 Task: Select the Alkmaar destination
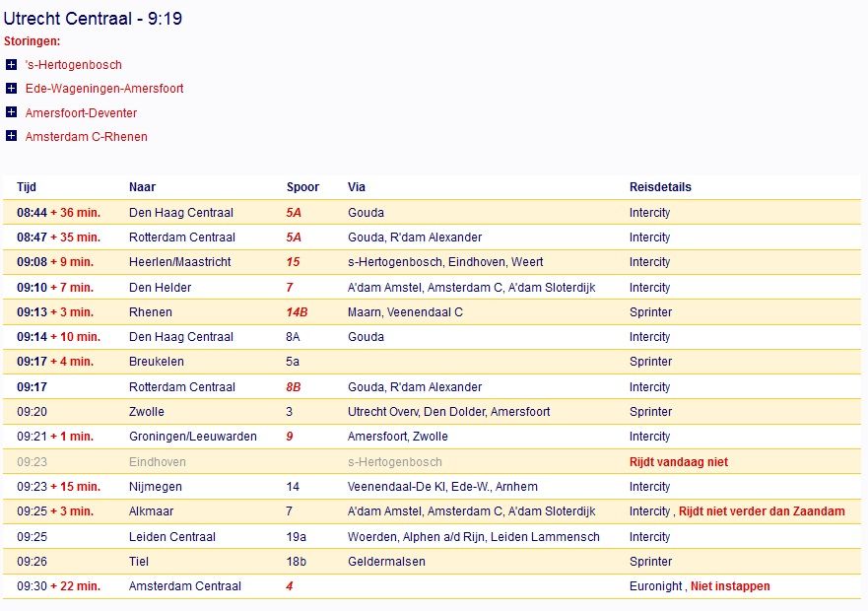pos(151,511)
